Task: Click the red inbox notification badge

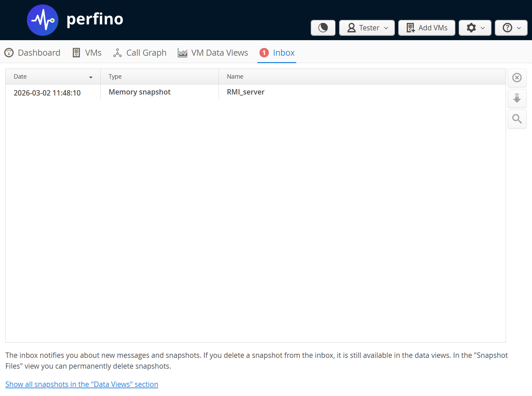Action: point(264,53)
